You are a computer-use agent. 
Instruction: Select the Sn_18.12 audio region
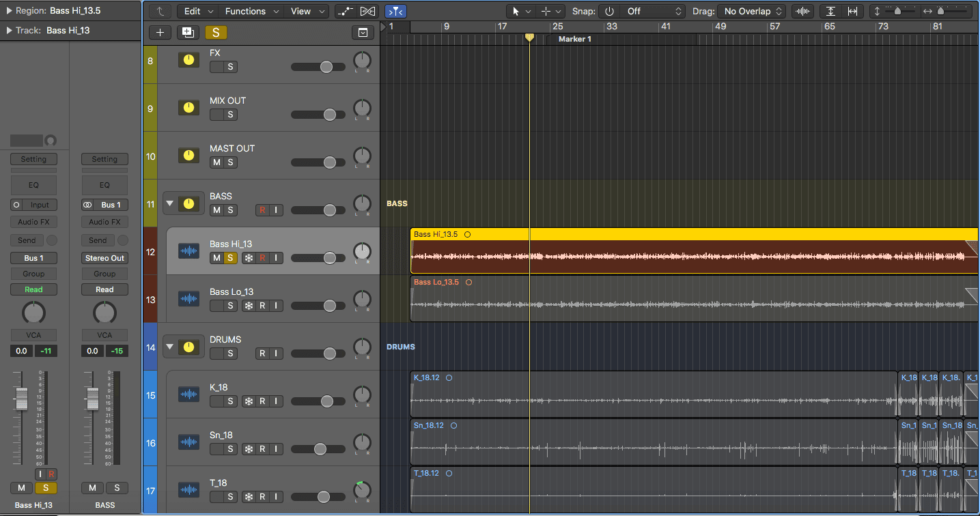[654, 442]
